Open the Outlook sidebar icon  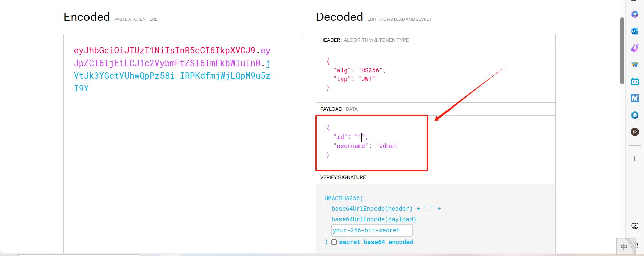point(635,31)
